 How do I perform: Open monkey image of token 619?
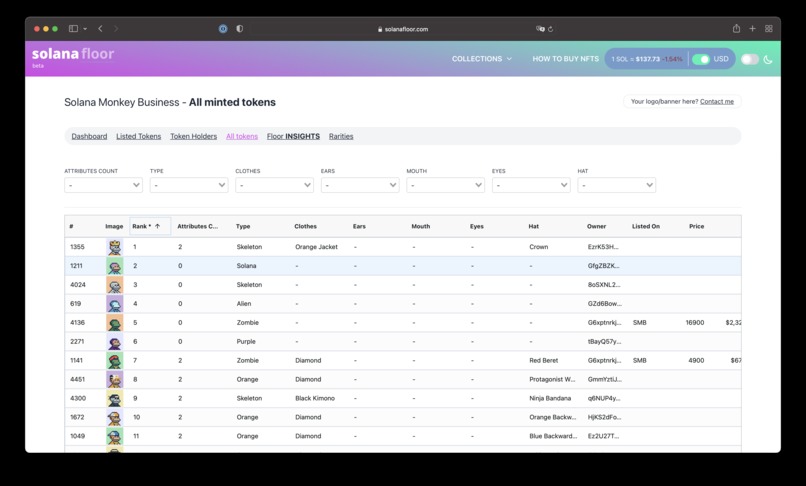coord(115,304)
